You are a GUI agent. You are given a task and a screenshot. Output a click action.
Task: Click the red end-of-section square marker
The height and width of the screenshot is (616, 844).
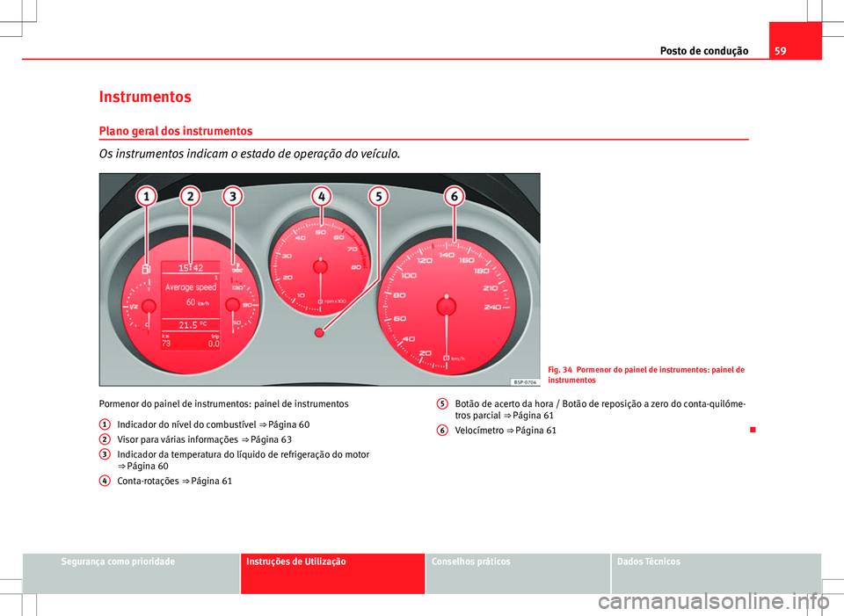[753, 430]
